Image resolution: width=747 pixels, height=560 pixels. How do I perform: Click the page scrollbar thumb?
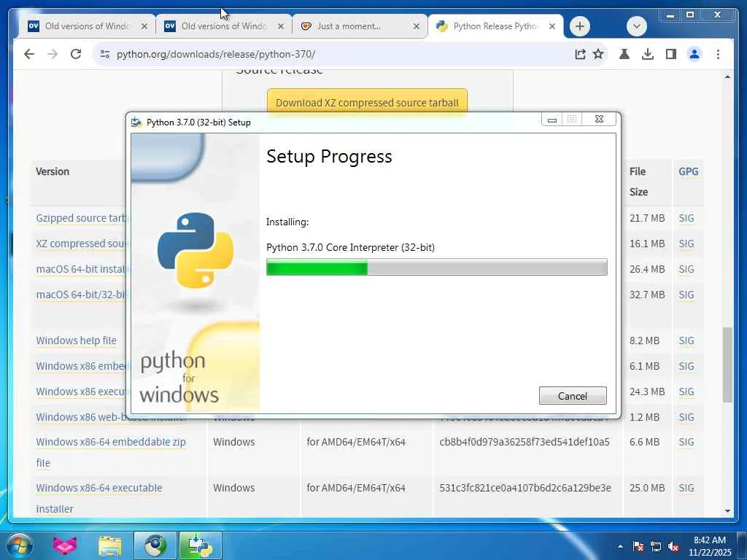tap(727, 365)
